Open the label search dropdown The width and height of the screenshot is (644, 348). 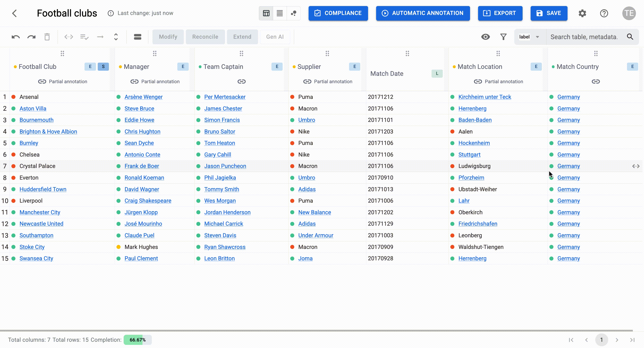pos(530,37)
